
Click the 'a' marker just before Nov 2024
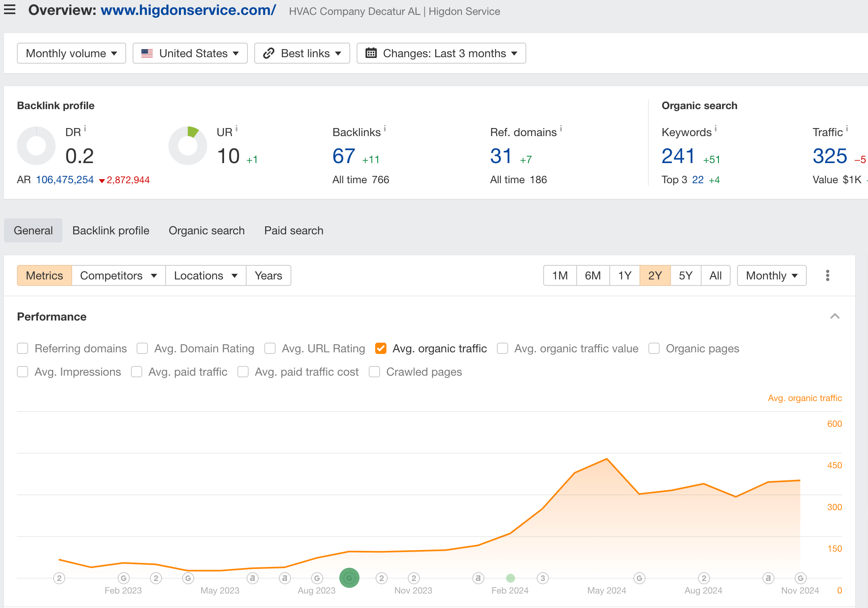[x=768, y=578]
